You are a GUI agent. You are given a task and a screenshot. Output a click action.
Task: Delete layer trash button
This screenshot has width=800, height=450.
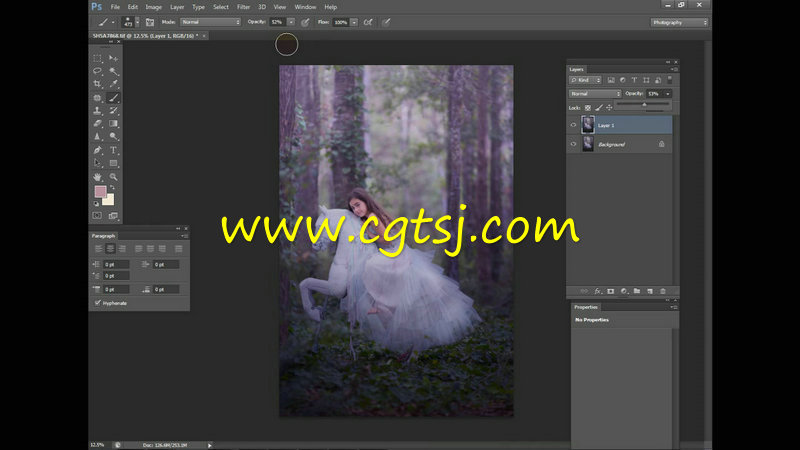tap(663, 291)
